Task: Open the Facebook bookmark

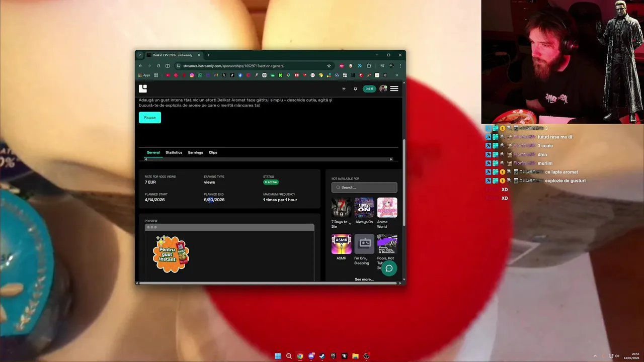Action: pyautogui.click(x=240, y=75)
